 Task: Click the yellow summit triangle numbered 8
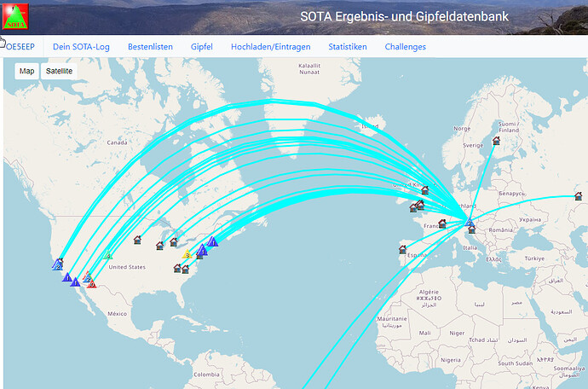(187, 254)
